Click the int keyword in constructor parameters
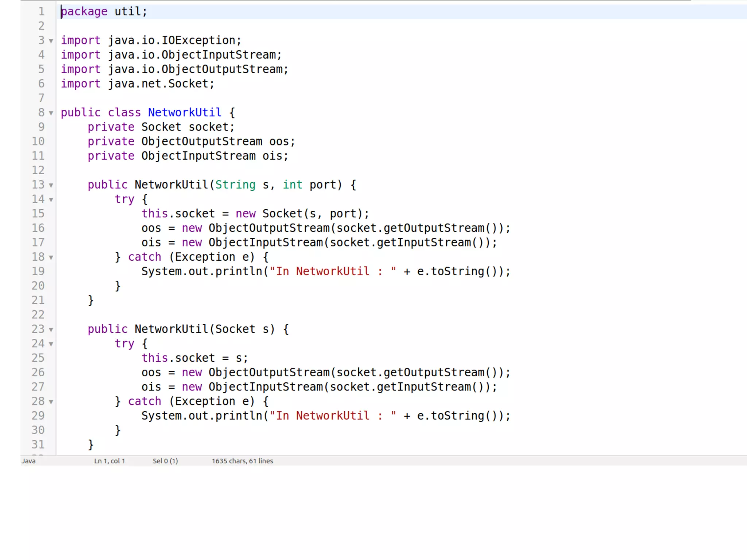The height and width of the screenshot is (560, 747). [293, 185]
